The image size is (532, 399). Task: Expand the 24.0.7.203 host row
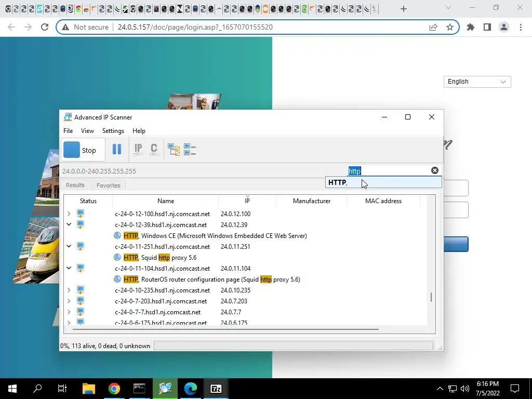point(69,301)
